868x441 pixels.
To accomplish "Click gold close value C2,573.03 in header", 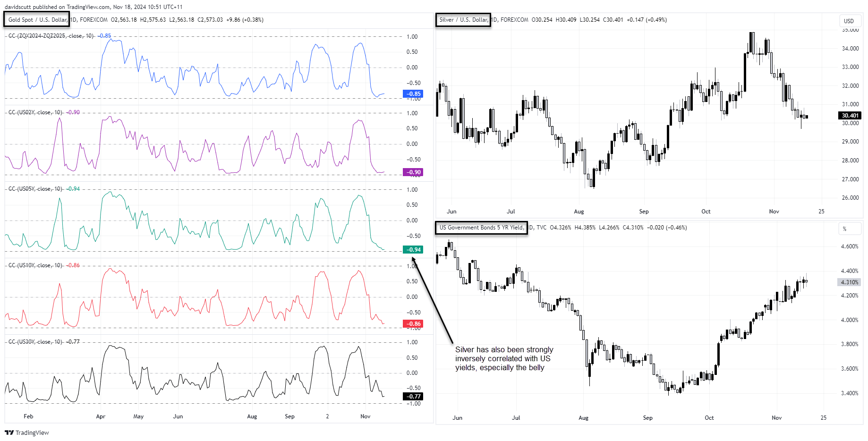I will (x=210, y=20).
